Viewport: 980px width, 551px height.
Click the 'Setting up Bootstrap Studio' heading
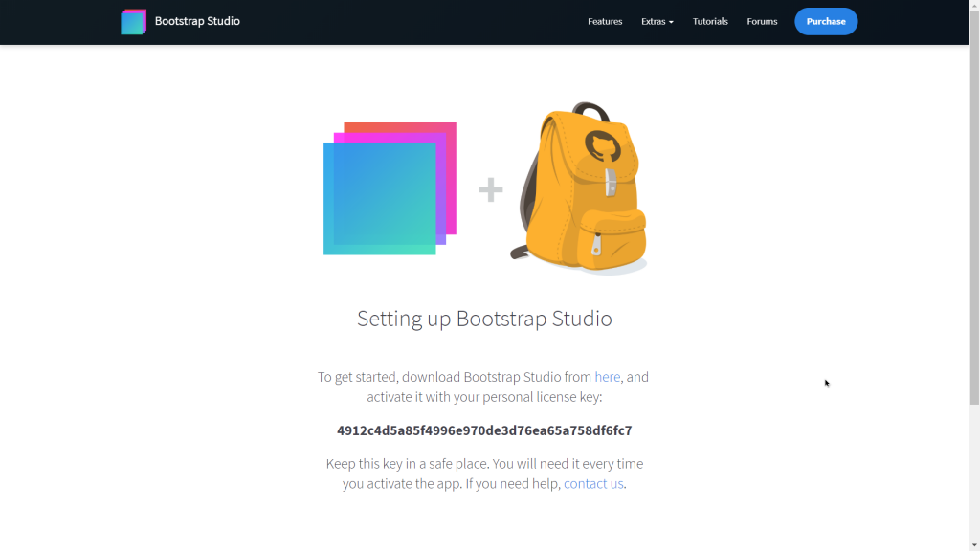[484, 319]
